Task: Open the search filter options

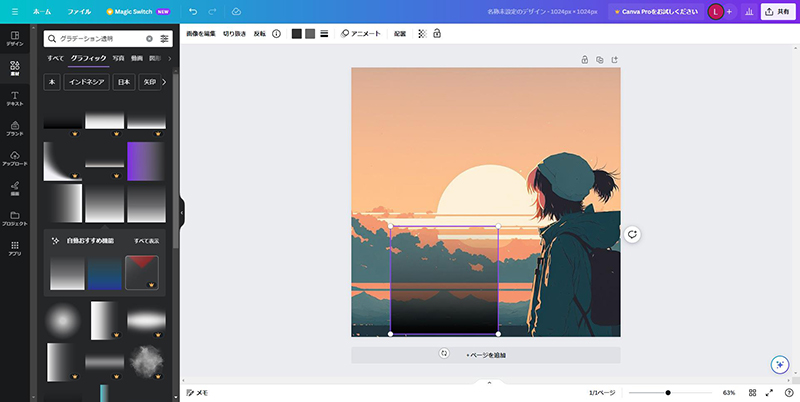Action: [x=164, y=38]
